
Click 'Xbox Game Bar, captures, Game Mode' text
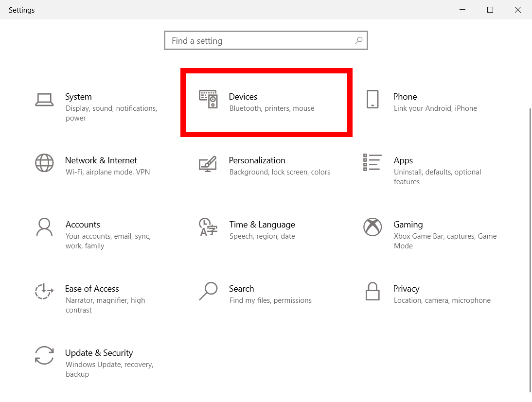[x=445, y=241]
